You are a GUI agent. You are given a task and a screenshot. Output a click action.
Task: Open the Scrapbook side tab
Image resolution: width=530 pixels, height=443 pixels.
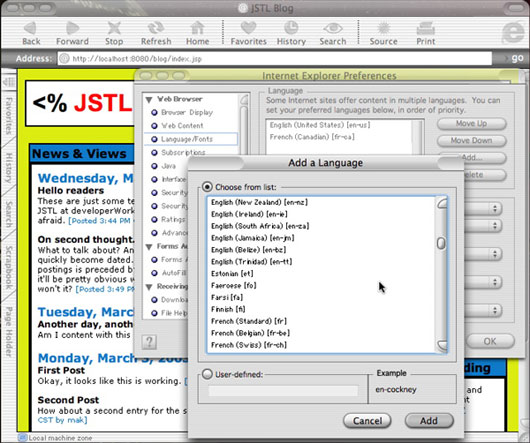(9, 268)
